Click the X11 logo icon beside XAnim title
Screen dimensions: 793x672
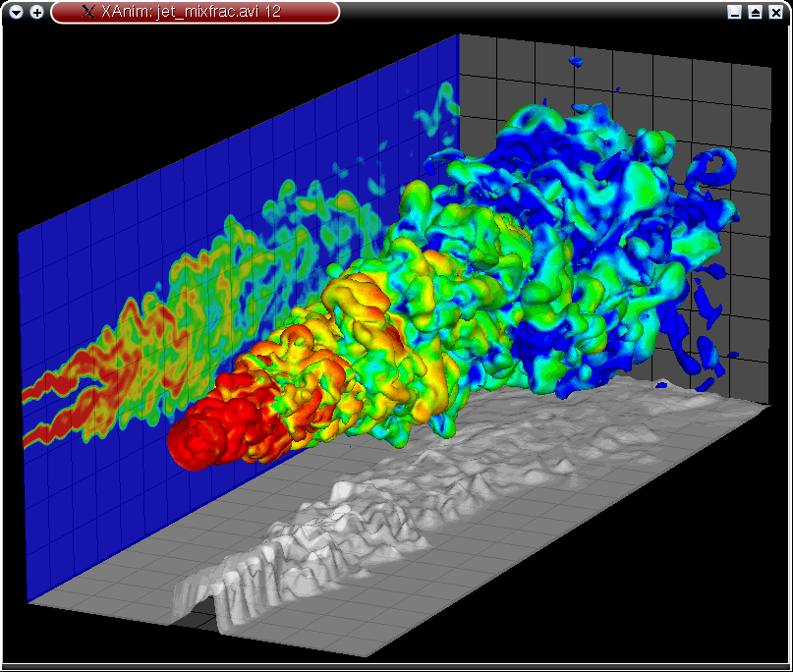point(87,12)
